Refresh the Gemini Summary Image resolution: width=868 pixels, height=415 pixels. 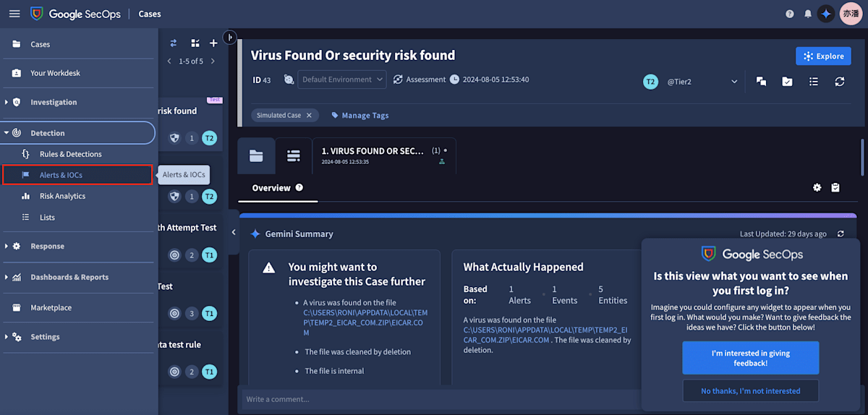point(841,234)
